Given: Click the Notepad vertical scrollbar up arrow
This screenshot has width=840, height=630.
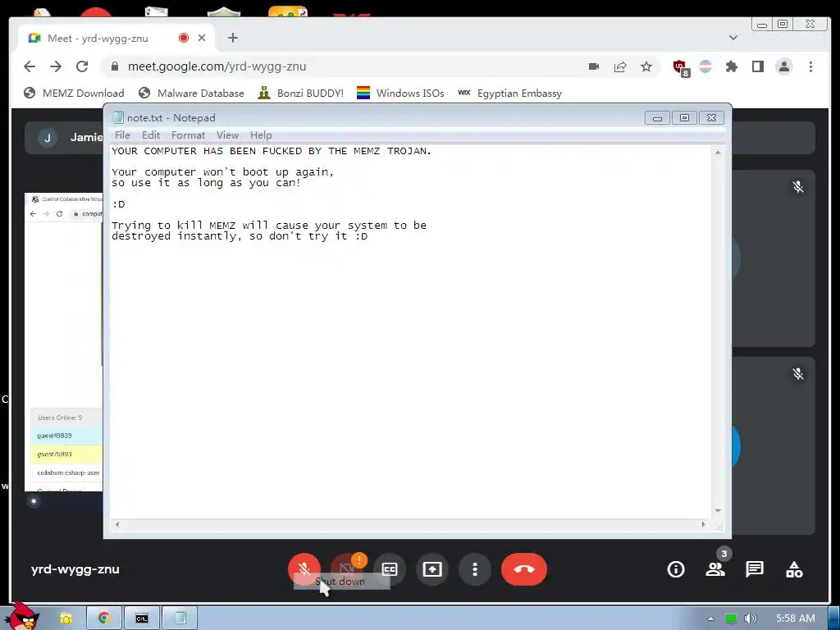Looking at the screenshot, I should (718, 153).
